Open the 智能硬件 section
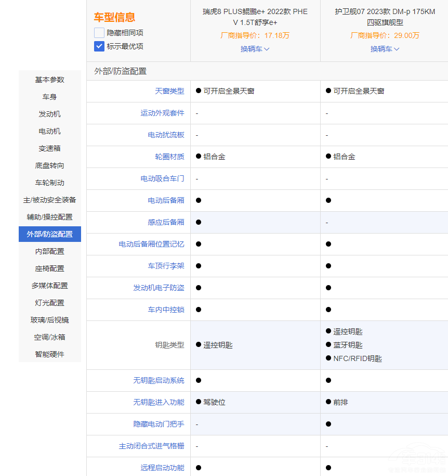Image resolution: width=448 pixels, height=476 pixels. [x=49, y=354]
